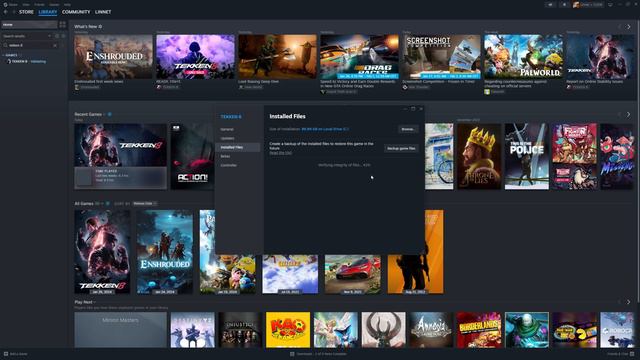The height and width of the screenshot is (360, 640).
Task: Click the Backup game files button
Action: 401,149
